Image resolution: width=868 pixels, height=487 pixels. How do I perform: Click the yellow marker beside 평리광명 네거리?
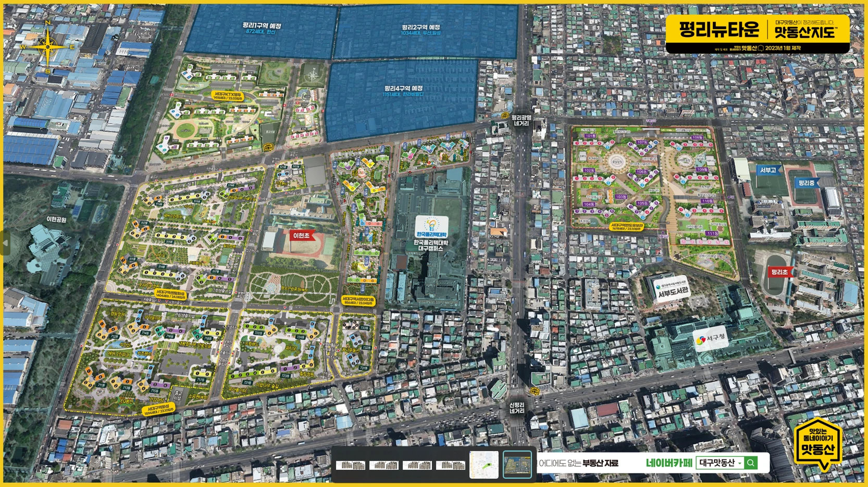coord(504,116)
